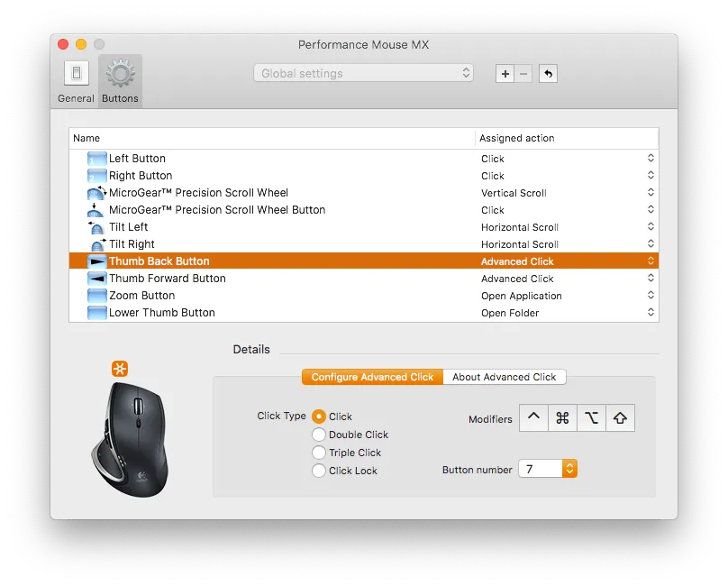Open action dropdown for Tilt Left
This screenshot has height=586, width=728.
tap(651, 227)
